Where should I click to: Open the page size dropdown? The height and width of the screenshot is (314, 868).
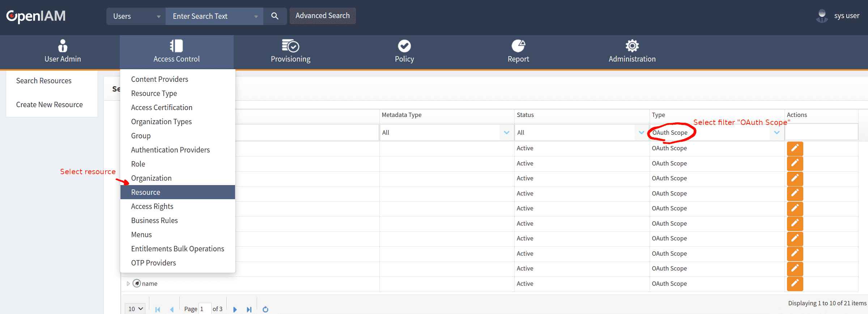point(136,309)
